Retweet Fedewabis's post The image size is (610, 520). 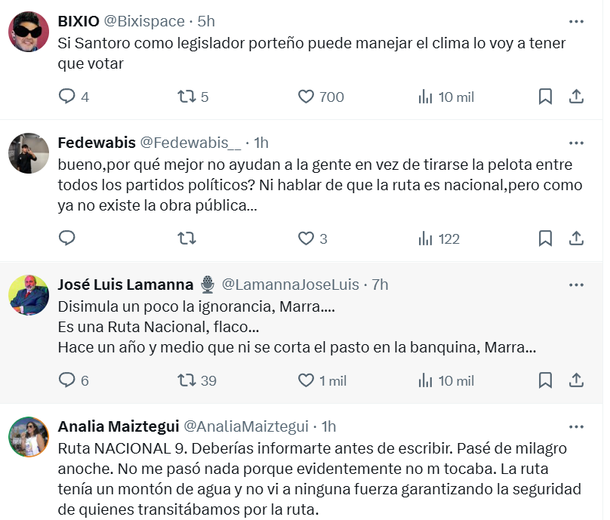coord(186,238)
